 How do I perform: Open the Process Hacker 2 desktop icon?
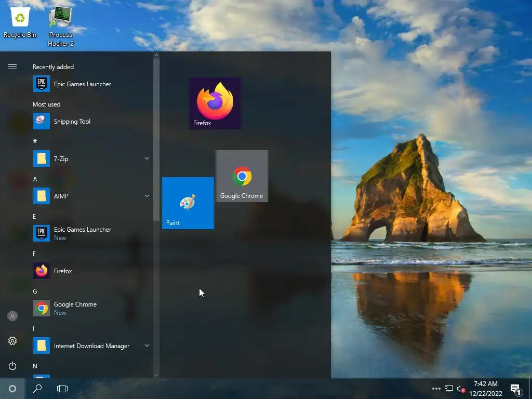point(60,26)
